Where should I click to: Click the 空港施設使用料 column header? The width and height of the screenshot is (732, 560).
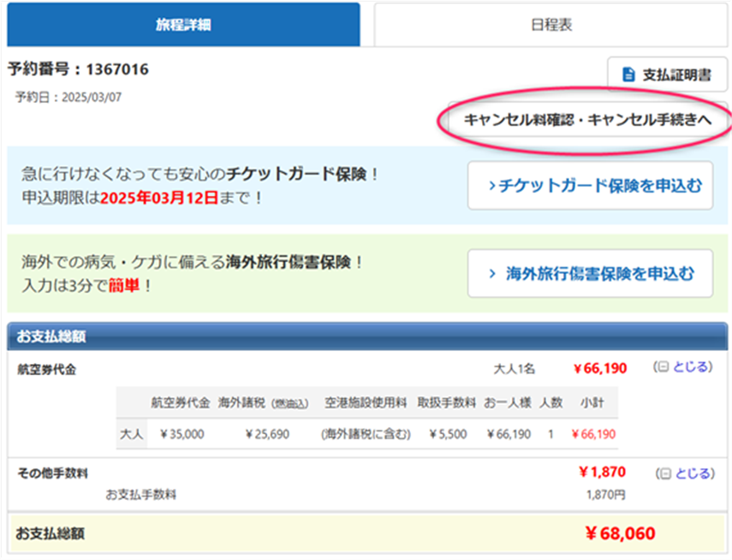366,402
